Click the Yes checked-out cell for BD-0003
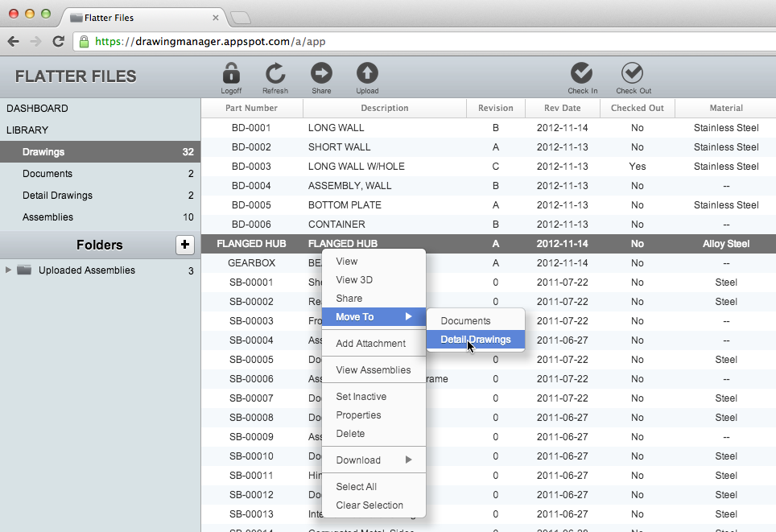 pyautogui.click(x=638, y=167)
